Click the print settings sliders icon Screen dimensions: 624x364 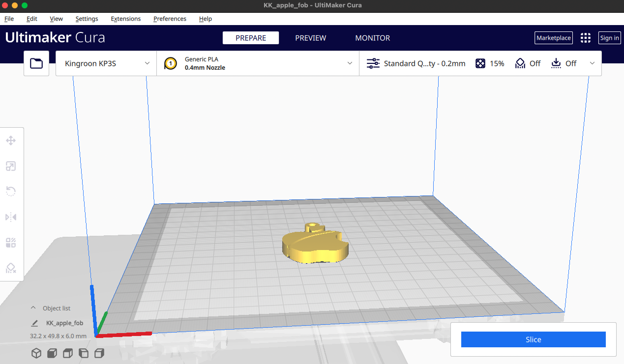click(x=373, y=63)
